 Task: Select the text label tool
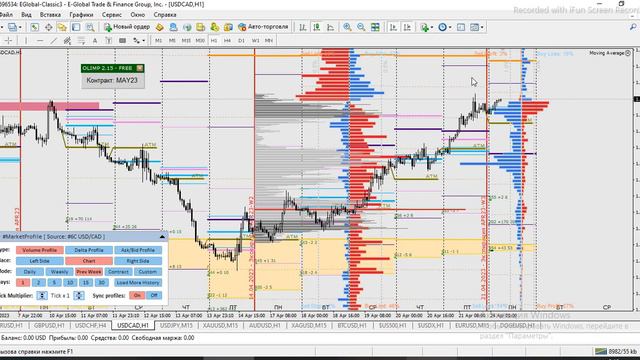click(109, 40)
